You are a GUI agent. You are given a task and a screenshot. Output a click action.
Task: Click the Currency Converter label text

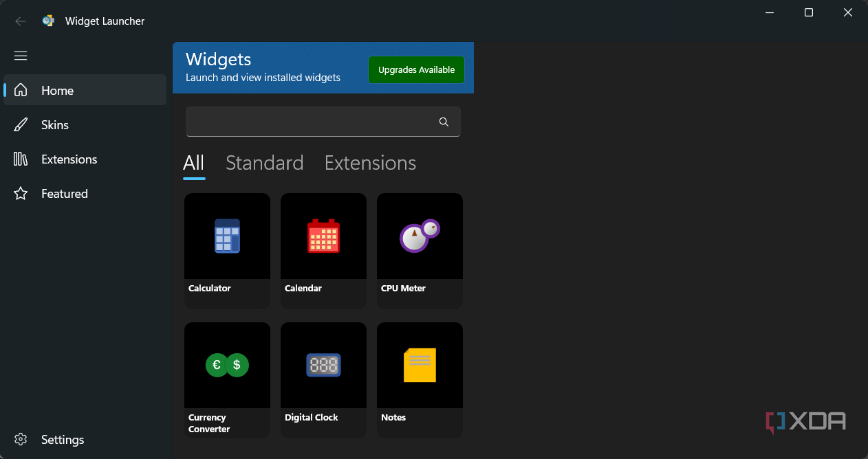pos(209,423)
